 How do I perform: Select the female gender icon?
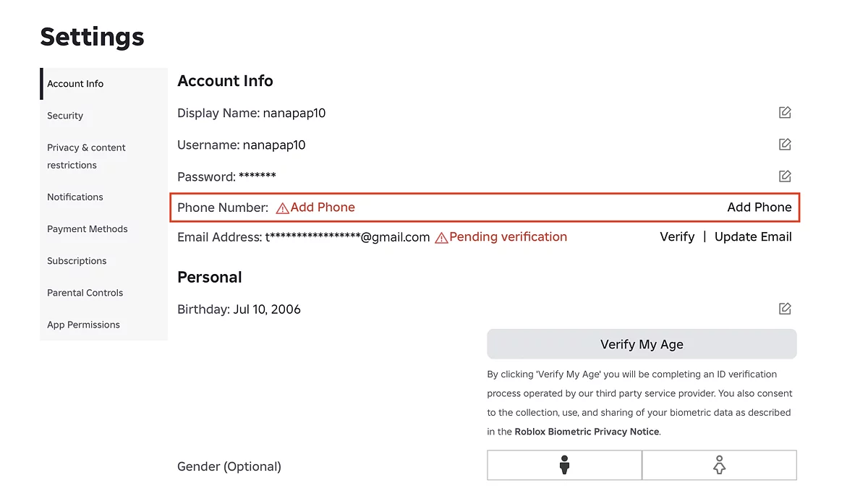pyautogui.click(x=719, y=466)
